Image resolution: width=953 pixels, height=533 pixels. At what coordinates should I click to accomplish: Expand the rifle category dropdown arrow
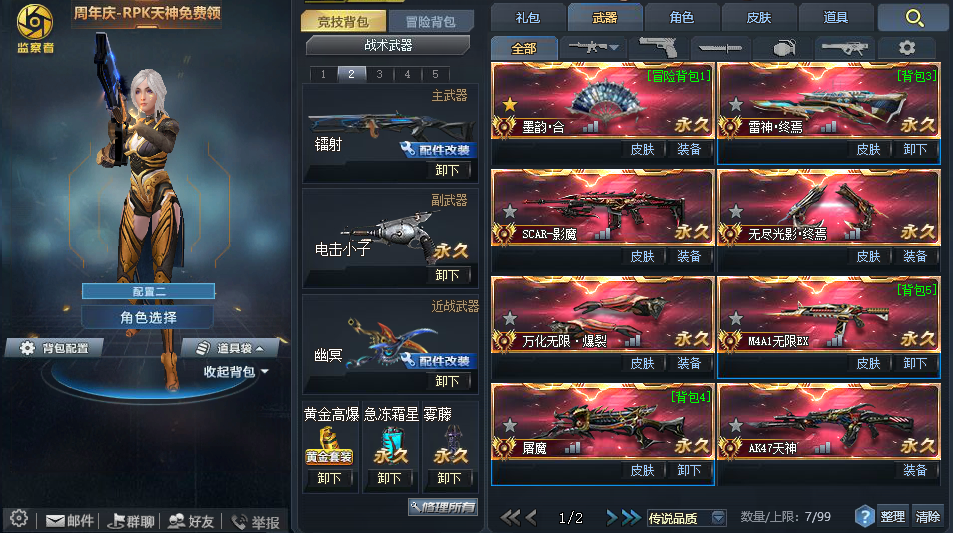(614, 47)
